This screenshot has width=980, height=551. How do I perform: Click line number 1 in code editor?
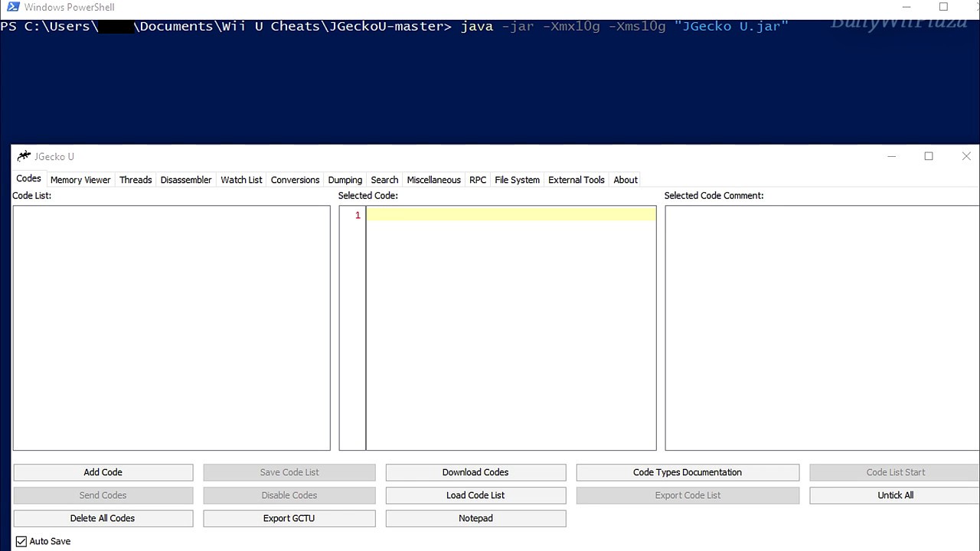point(358,215)
